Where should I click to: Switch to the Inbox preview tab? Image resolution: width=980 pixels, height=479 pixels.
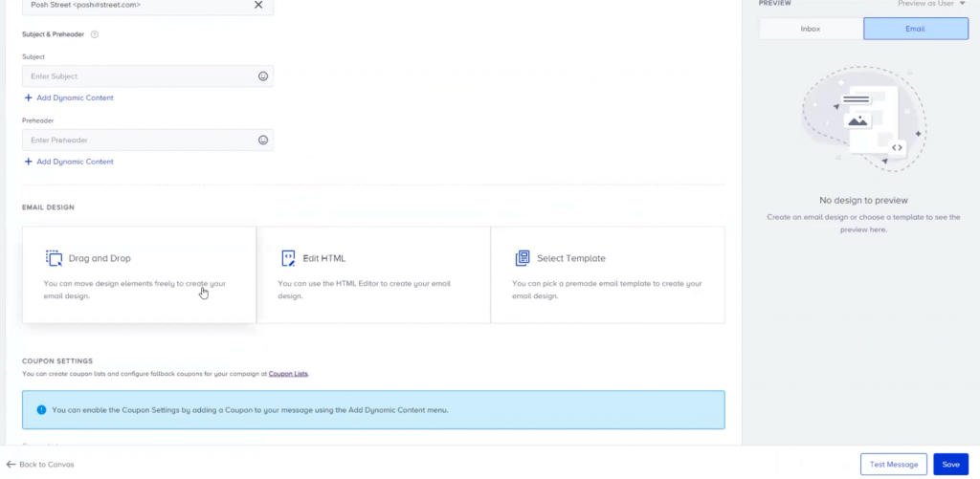811,29
